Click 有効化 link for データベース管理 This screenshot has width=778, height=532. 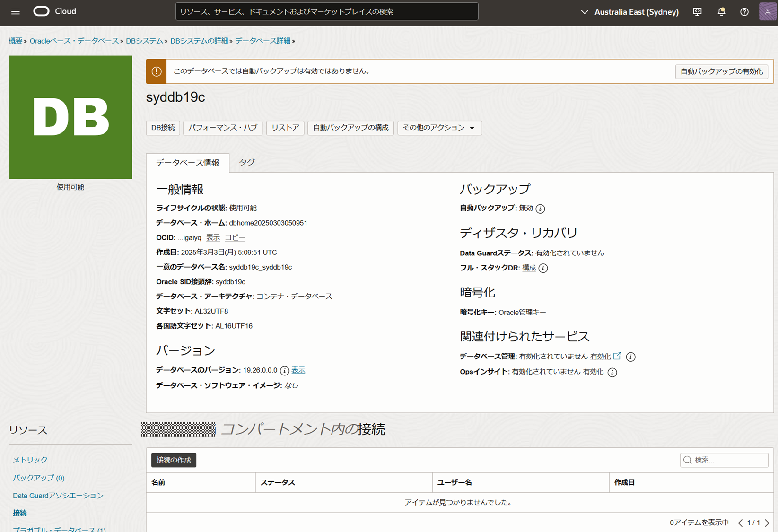coord(601,357)
